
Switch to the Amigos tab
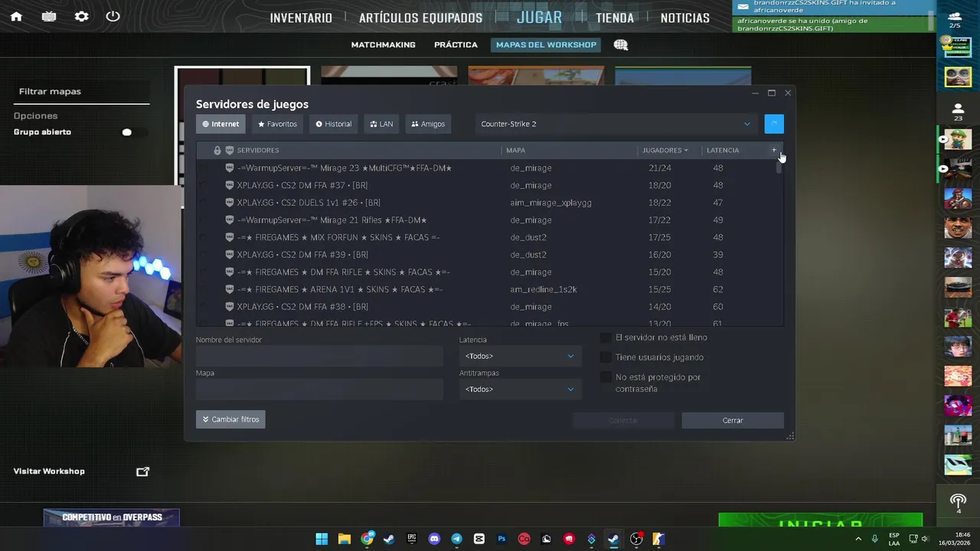428,124
